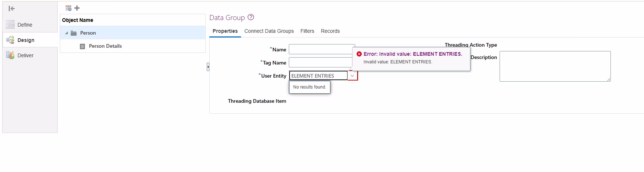
Task: Open the Define section
Action: click(25, 25)
